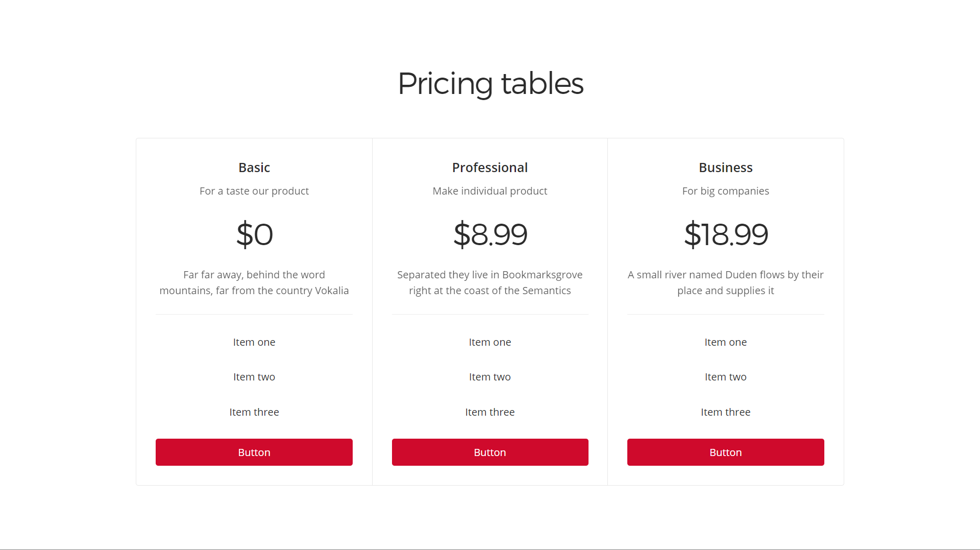The width and height of the screenshot is (980, 550).
Task: Click the Pricing tables page title
Action: pyautogui.click(x=490, y=83)
